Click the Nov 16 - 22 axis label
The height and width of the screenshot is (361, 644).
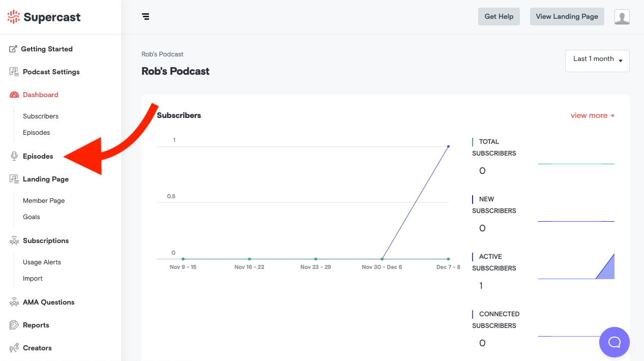[x=249, y=267]
